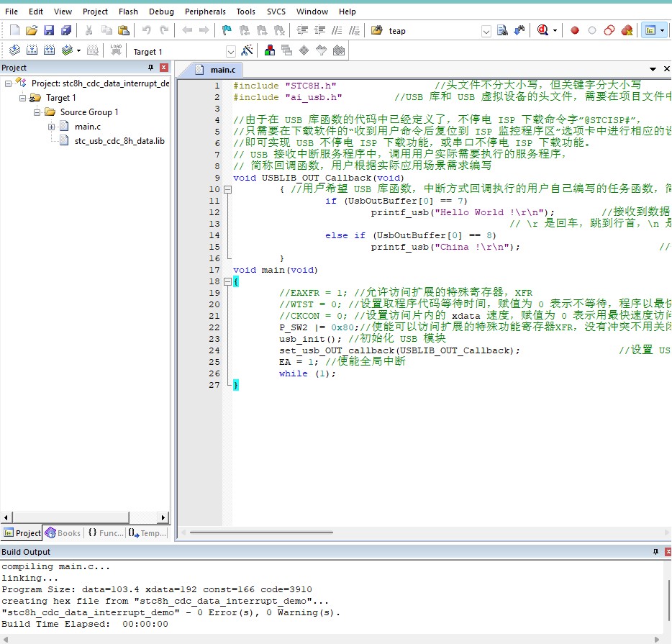
Task: Click the find text input field 'teap'
Action: (x=433, y=31)
